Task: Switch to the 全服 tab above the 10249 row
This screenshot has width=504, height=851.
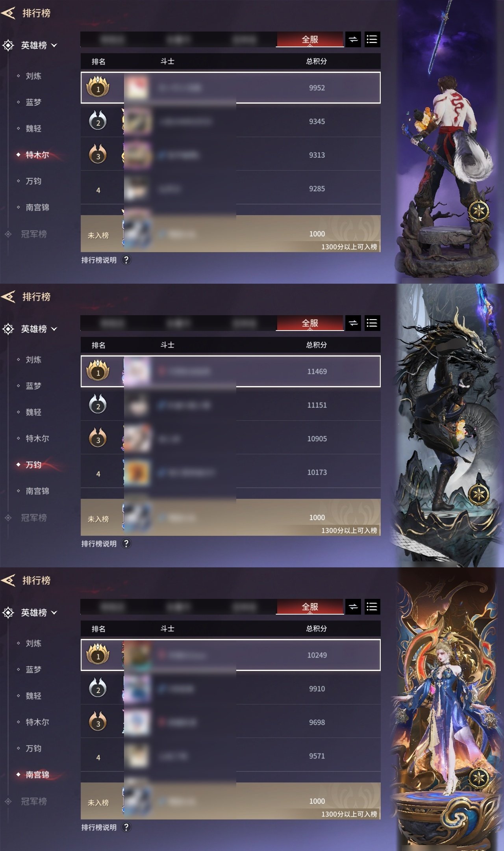Action: pos(310,607)
